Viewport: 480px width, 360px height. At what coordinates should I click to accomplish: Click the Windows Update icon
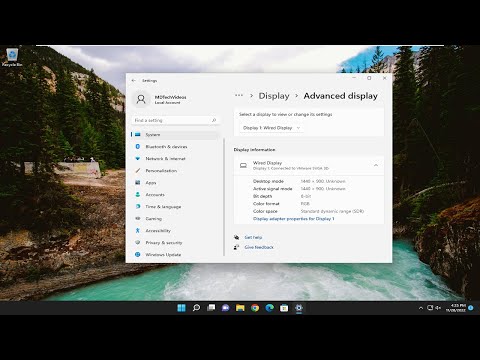[x=138, y=254]
